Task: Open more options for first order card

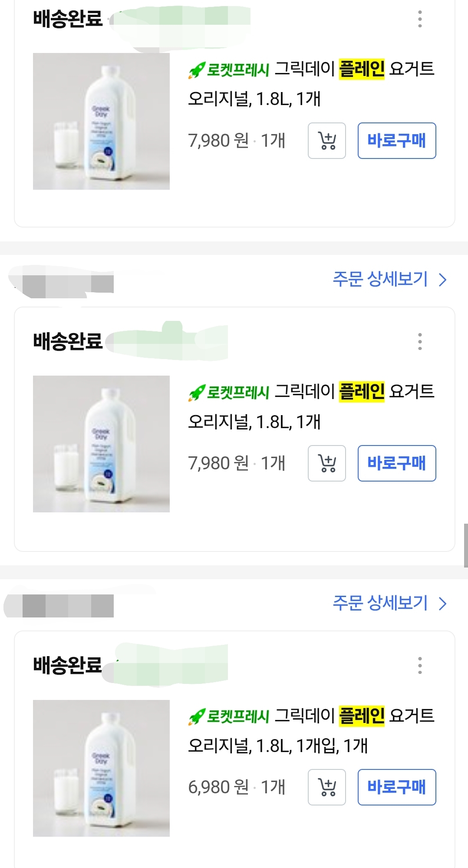Action: click(419, 19)
